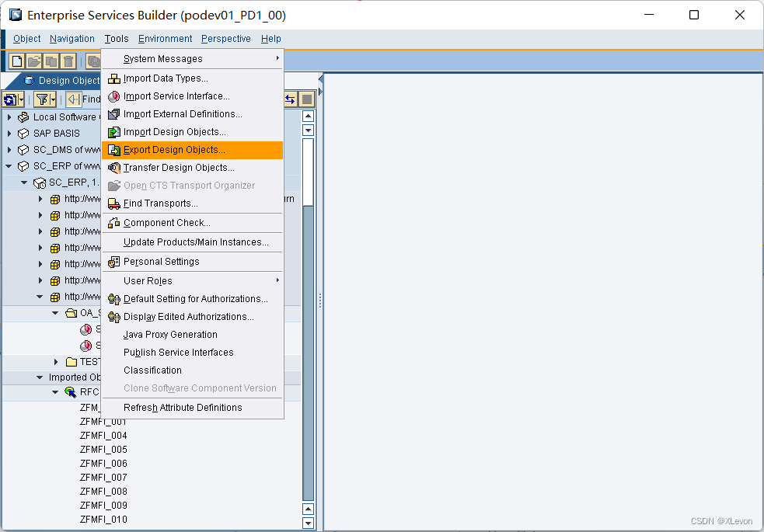Open the filter dropdown arrow
Image resolution: width=764 pixels, height=532 pixels.
click(x=53, y=99)
